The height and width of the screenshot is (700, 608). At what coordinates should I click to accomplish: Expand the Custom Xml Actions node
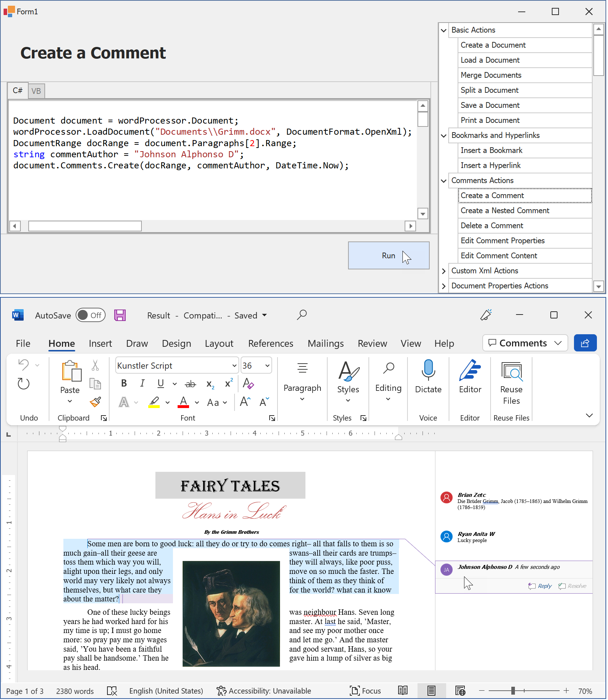(444, 271)
